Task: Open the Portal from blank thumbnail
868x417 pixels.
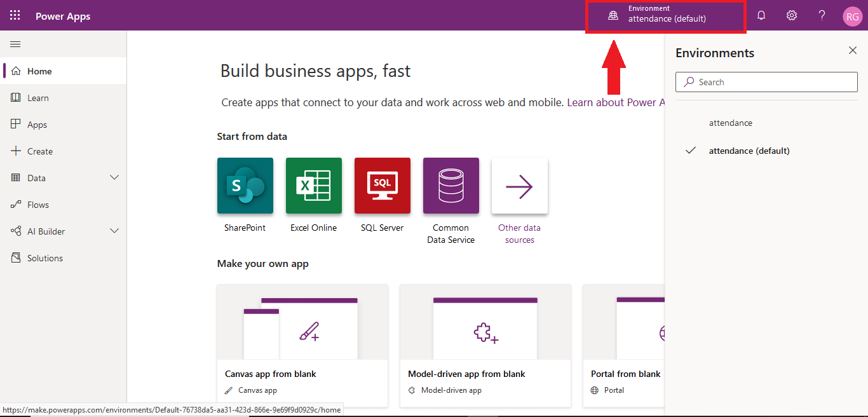Action: (624, 322)
